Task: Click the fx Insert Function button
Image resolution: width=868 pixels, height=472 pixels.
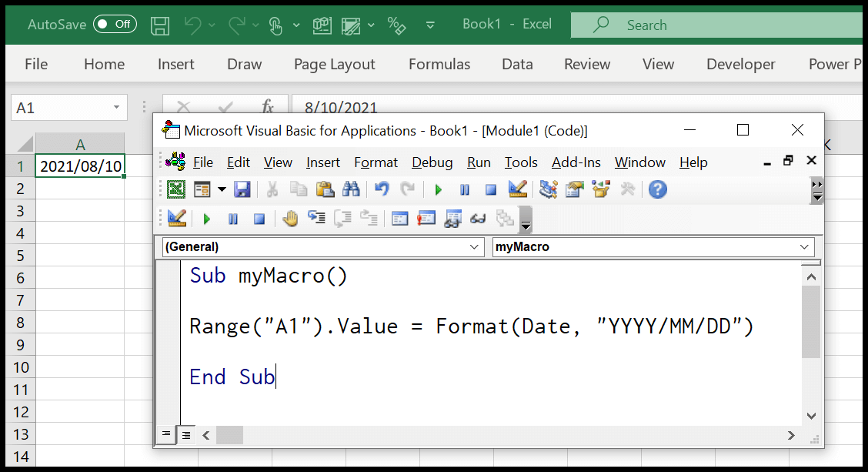Action: click(268, 107)
